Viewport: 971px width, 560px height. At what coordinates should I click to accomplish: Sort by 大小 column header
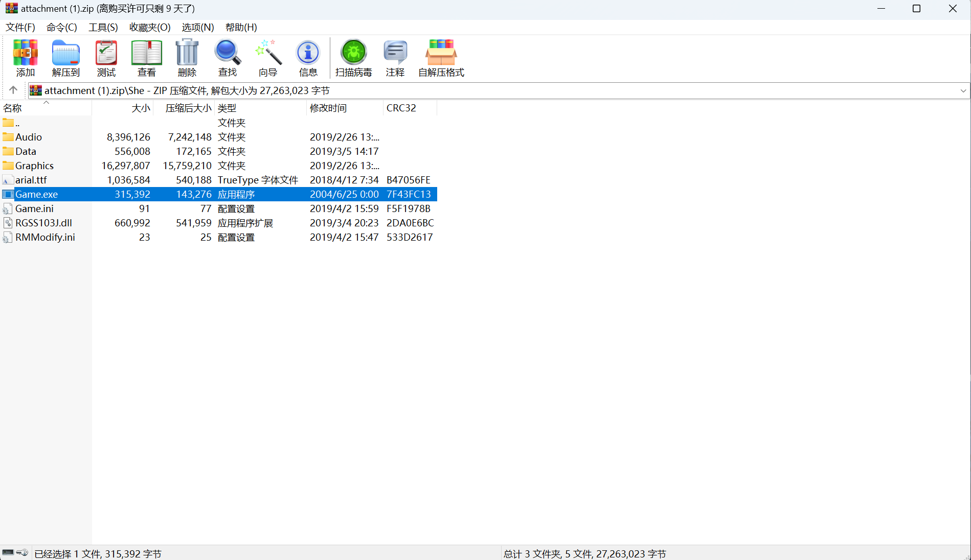[x=123, y=108]
